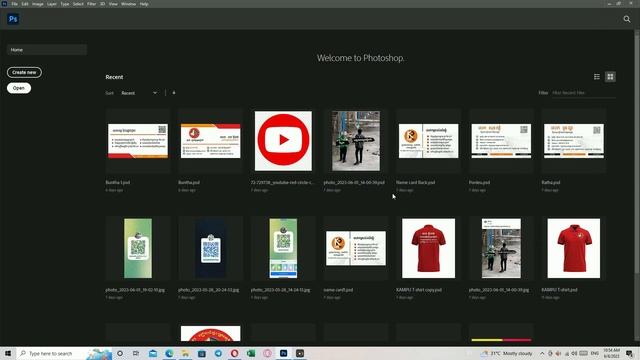The height and width of the screenshot is (360, 640).
Task: Click the Create new button
Action: [24, 72]
